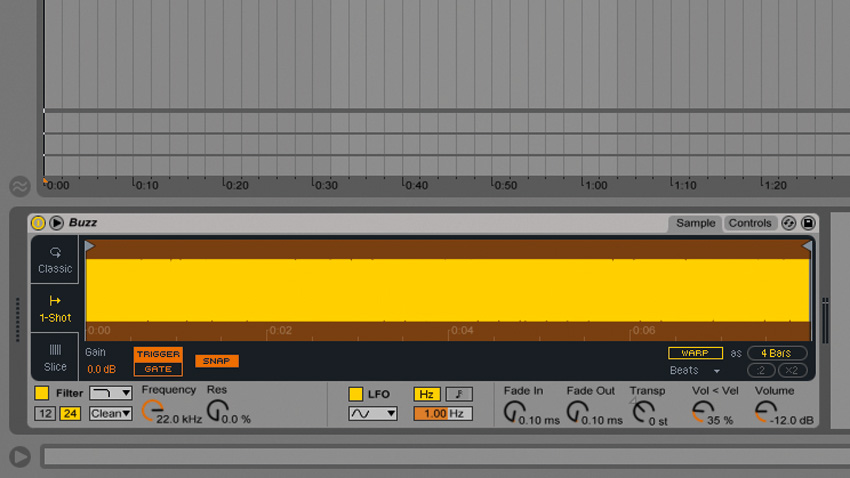
Task: Click the Vol < Vel knob
Action: click(703, 412)
